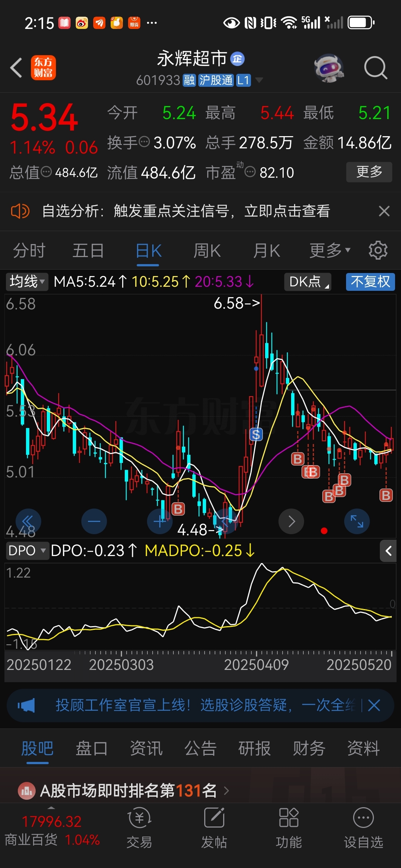This screenshot has width=401, height=868.
Task: Switch to the 财务 tab
Action: tap(309, 749)
